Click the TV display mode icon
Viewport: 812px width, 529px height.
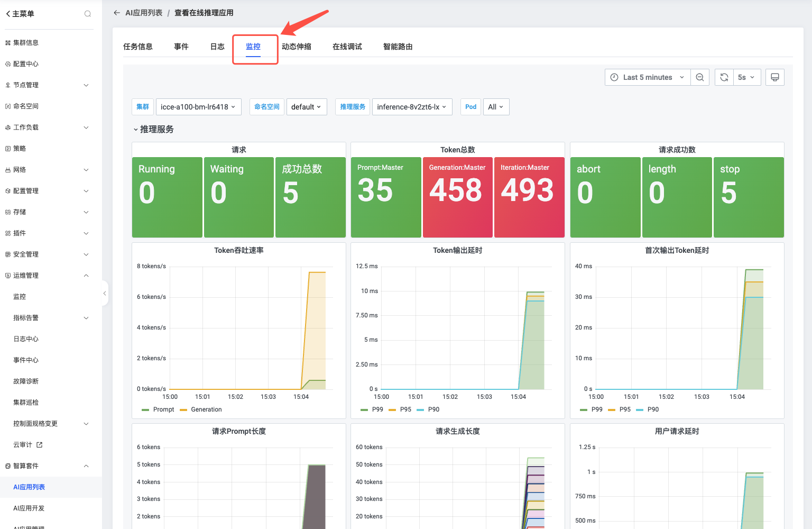coord(774,77)
